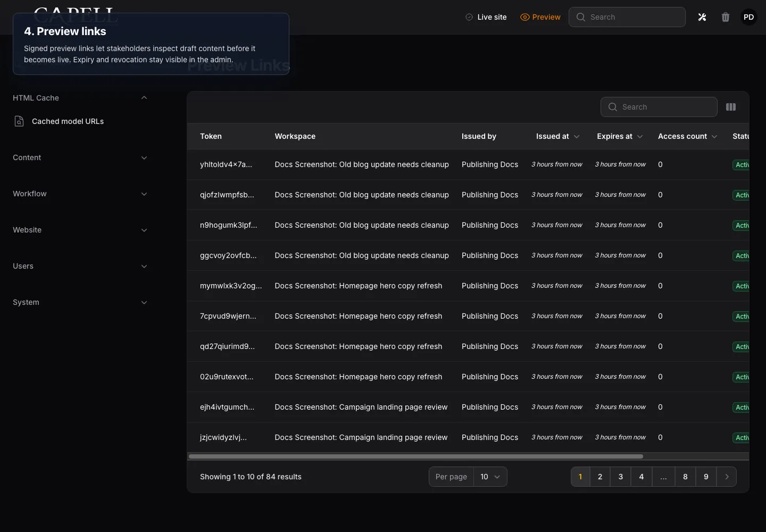Expand the Website section
766x532 pixels.
(x=80, y=230)
